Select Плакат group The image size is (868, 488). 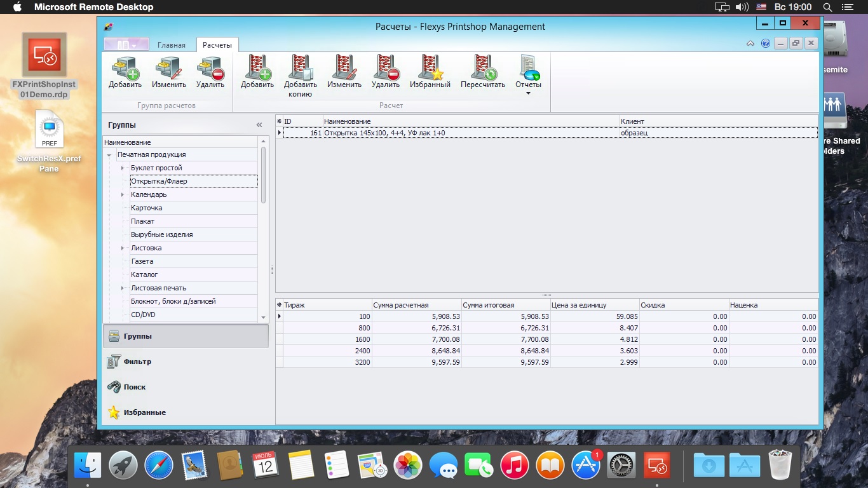point(194,221)
